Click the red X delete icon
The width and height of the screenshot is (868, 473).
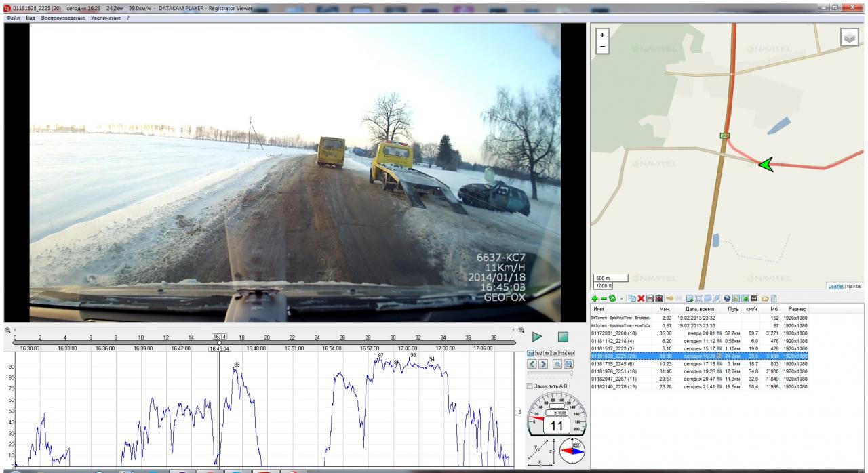(x=640, y=298)
